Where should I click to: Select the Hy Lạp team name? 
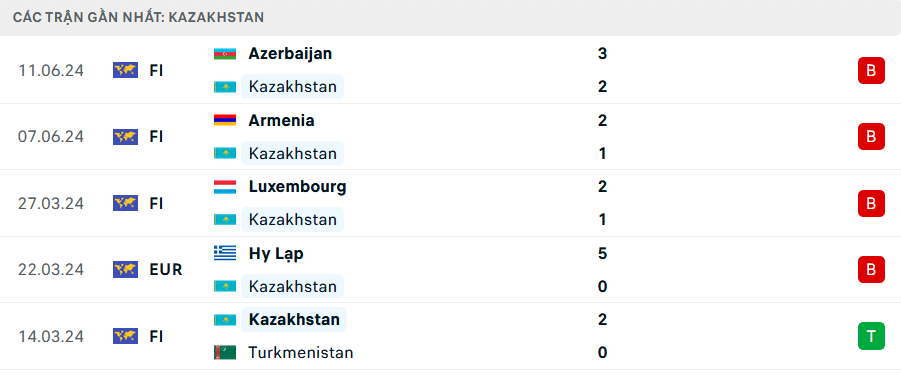coord(276,253)
